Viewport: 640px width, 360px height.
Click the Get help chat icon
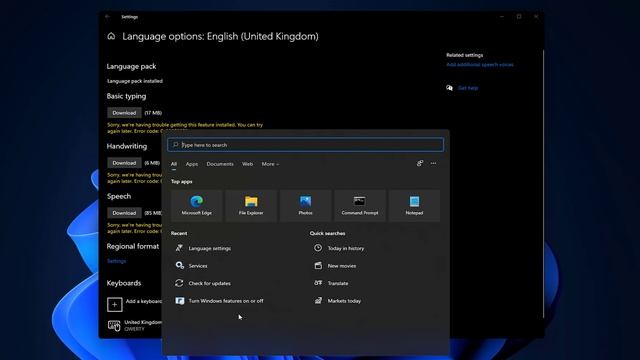point(449,88)
